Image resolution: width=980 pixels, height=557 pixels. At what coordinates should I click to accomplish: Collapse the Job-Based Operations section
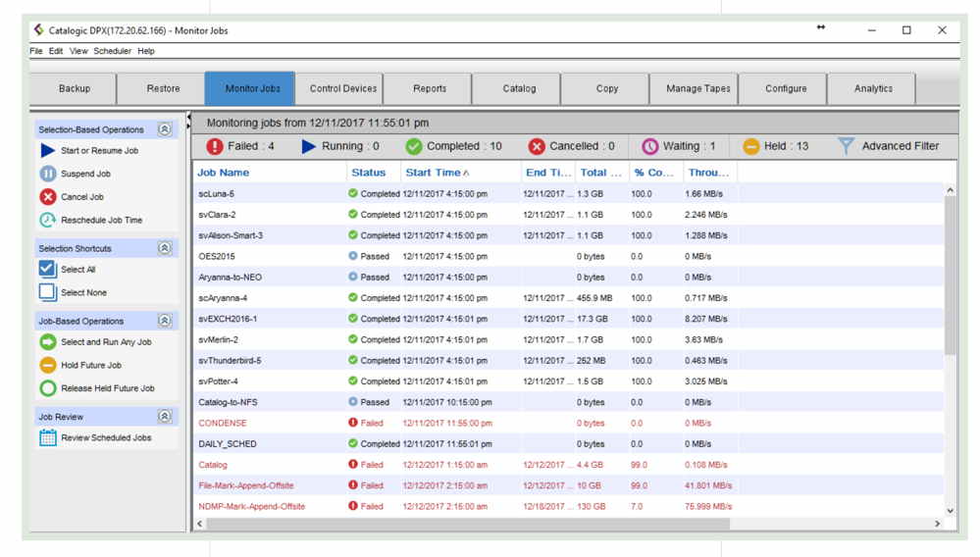(x=165, y=321)
